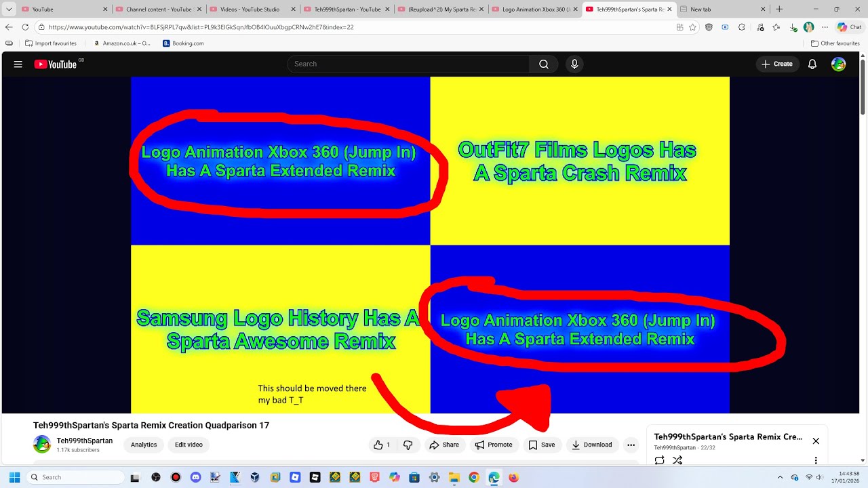The height and width of the screenshot is (488, 868).
Task: Open Discord from the taskbar
Action: (x=195, y=477)
